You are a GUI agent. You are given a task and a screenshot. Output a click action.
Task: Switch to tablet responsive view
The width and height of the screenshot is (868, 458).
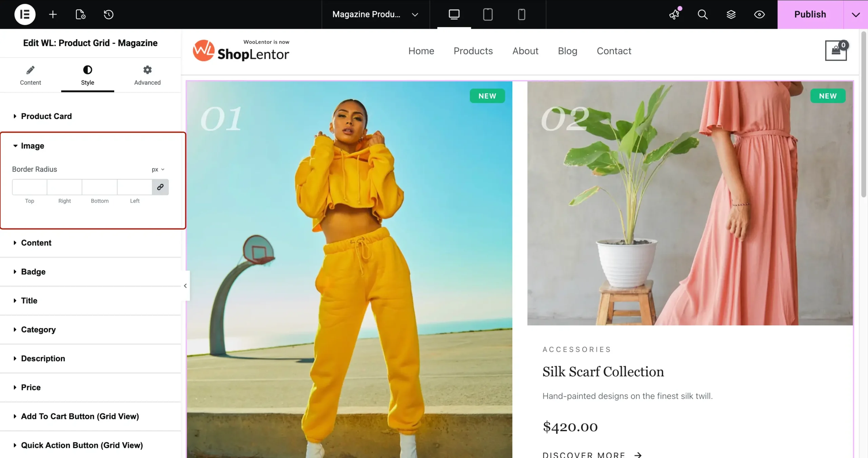pos(488,14)
